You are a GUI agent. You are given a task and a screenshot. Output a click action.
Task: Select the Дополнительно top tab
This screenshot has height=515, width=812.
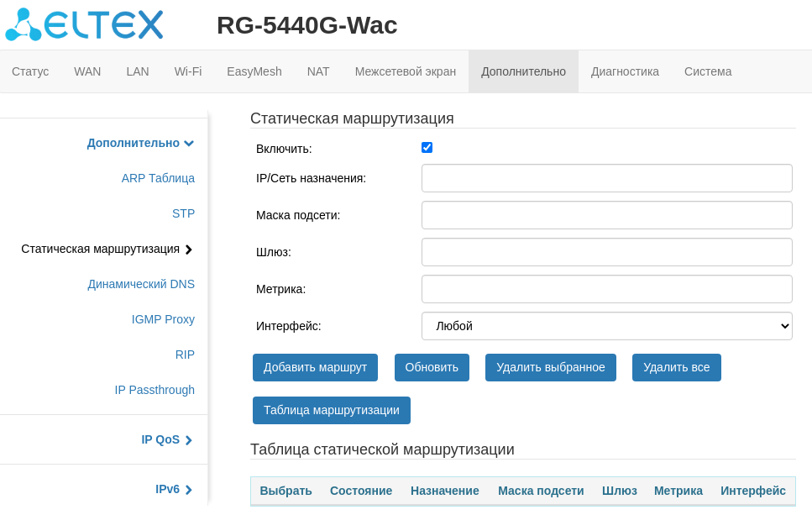click(523, 71)
